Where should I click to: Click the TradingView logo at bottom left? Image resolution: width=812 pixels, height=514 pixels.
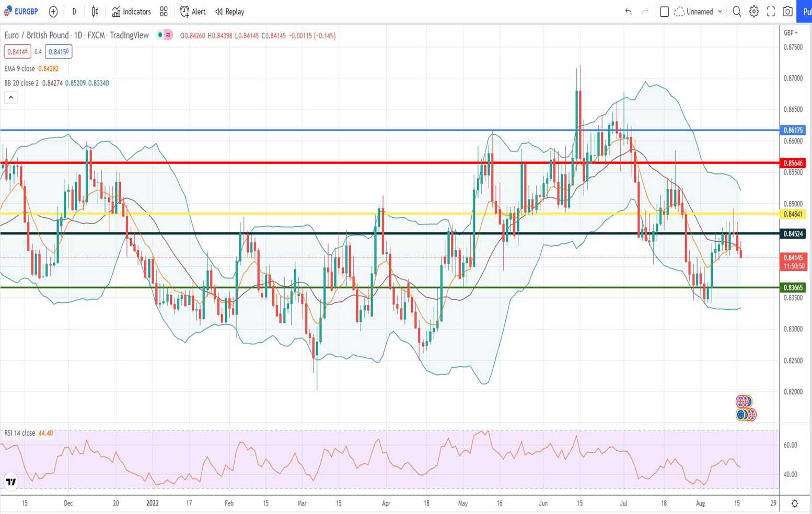click(x=11, y=482)
